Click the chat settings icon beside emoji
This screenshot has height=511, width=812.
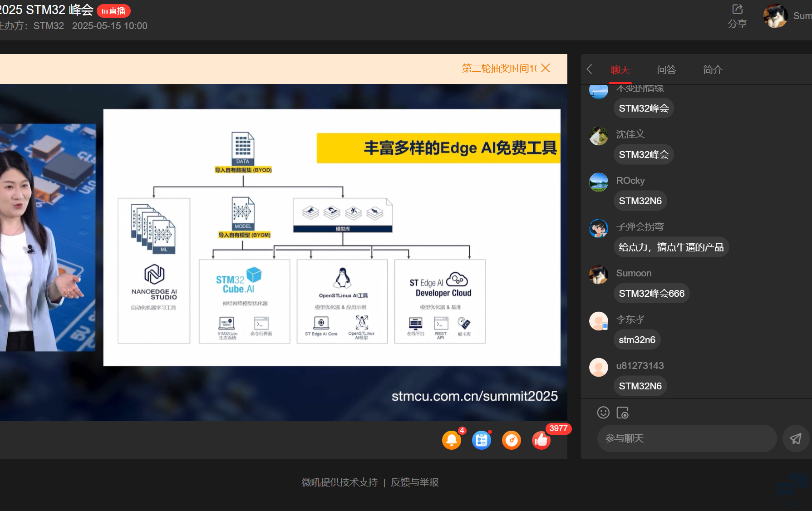coord(622,413)
